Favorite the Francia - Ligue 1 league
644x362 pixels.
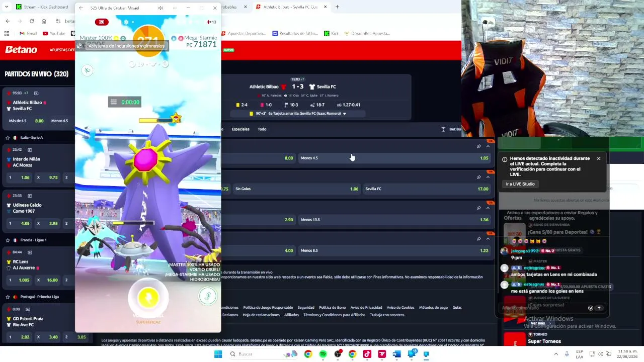point(8,240)
